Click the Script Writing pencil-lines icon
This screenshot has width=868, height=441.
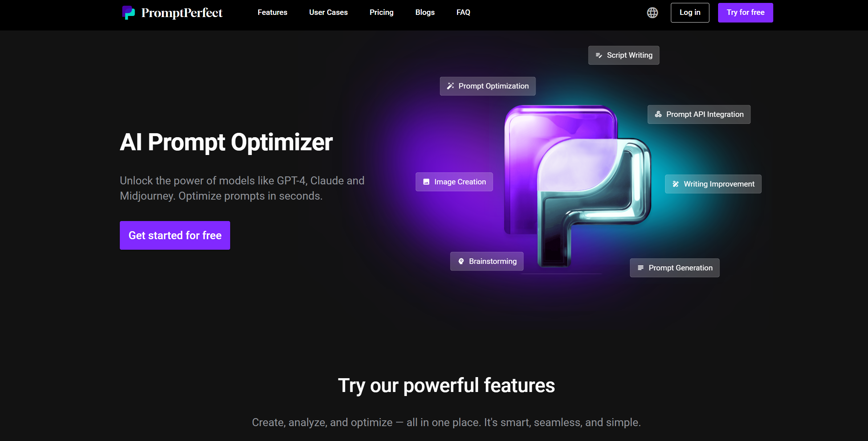click(599, 56)
